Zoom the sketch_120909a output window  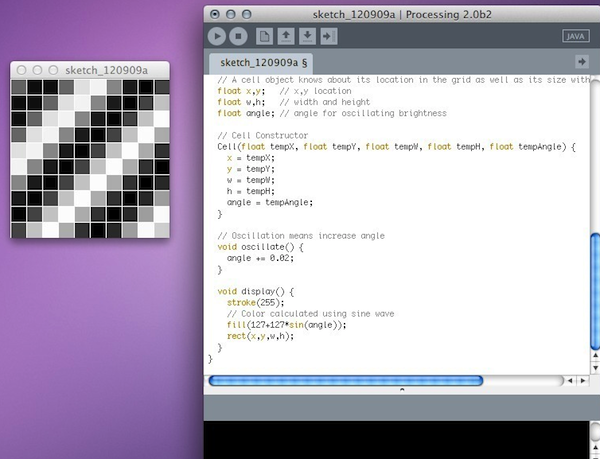coord(53,70)
